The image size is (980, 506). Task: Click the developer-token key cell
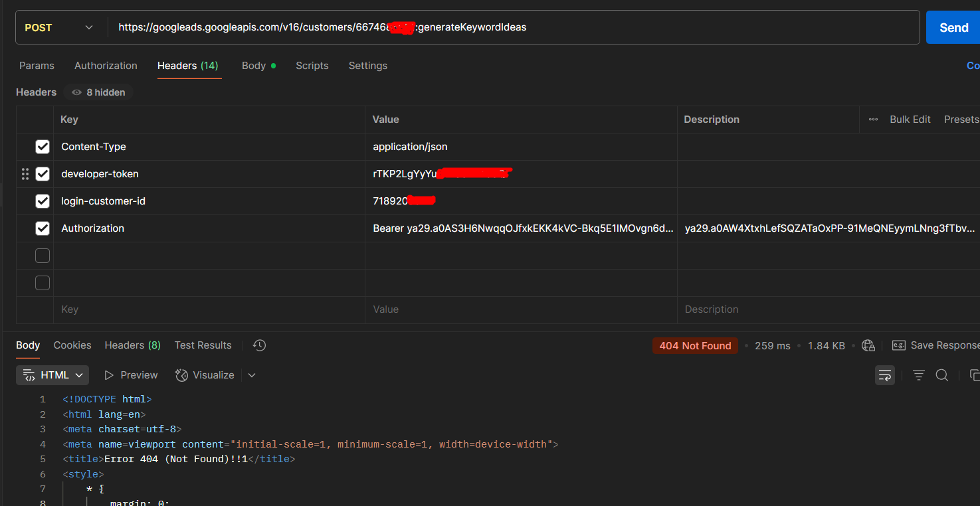tap(209, 174)
